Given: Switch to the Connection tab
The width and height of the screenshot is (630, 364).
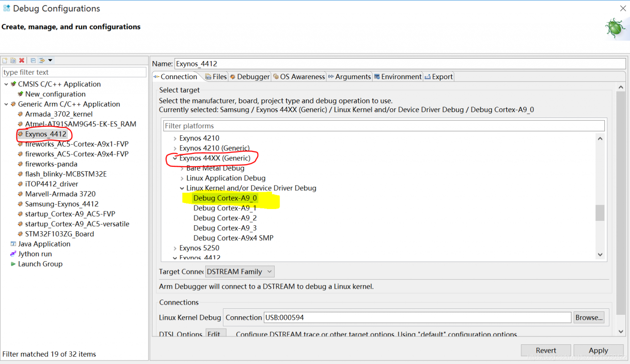Looking at the screenshot, I should (175, 77).
